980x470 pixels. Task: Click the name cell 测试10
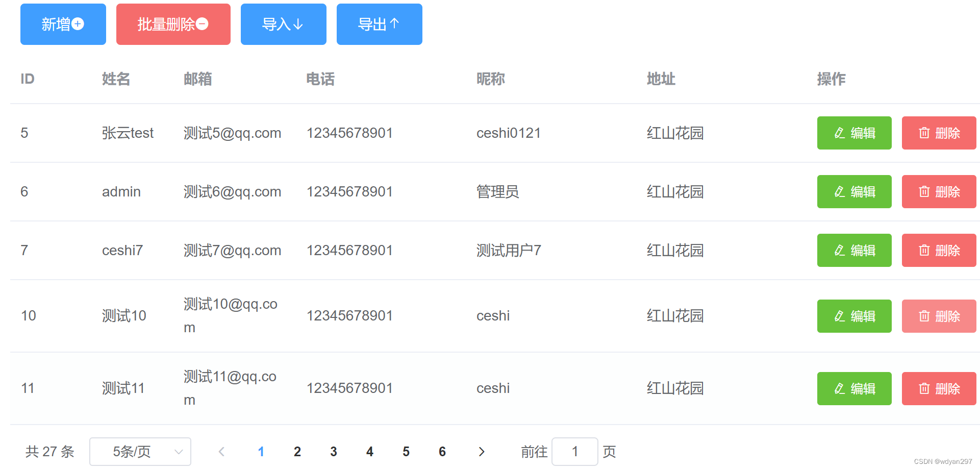tap(124, 316)
